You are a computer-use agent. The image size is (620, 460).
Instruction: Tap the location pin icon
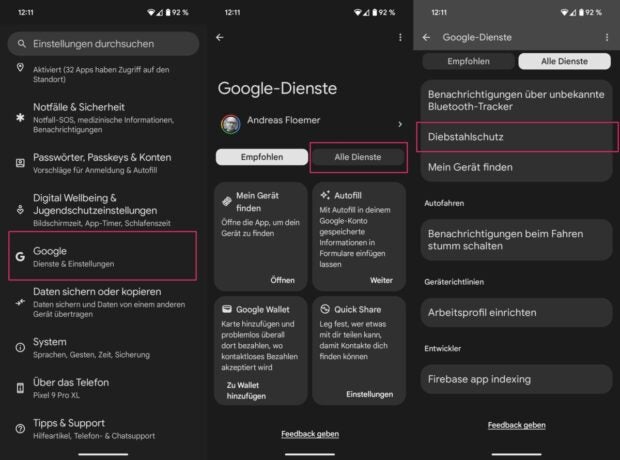(x=20, y=67)
